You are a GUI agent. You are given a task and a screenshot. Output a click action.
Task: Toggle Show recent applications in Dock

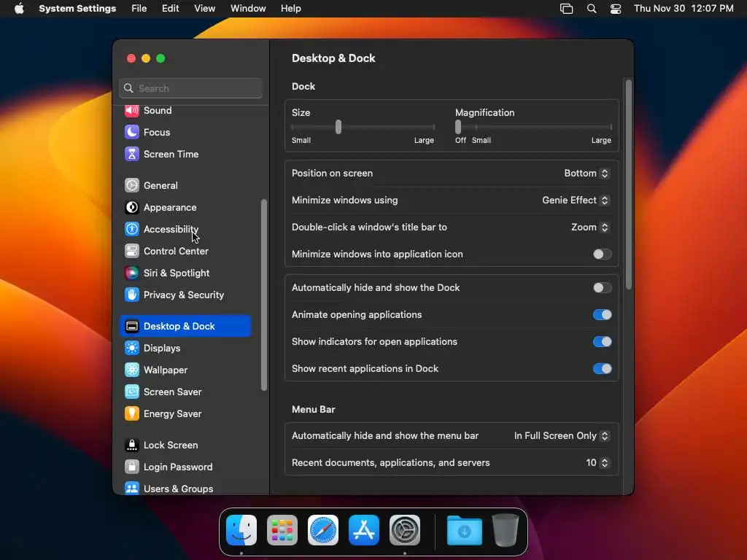tap(602, 368)
